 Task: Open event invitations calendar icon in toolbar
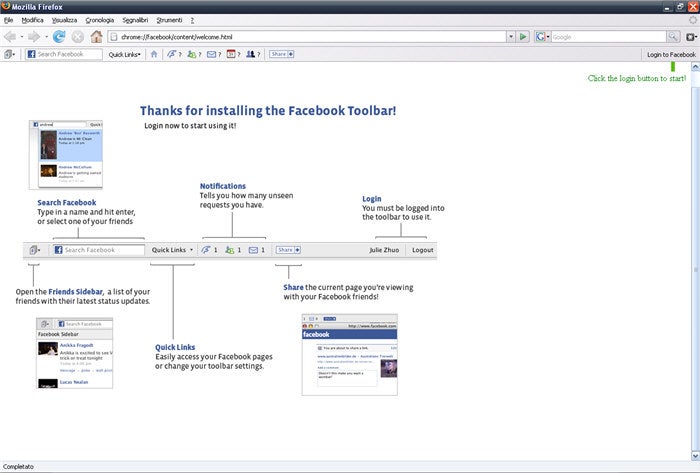click(231, 54)
